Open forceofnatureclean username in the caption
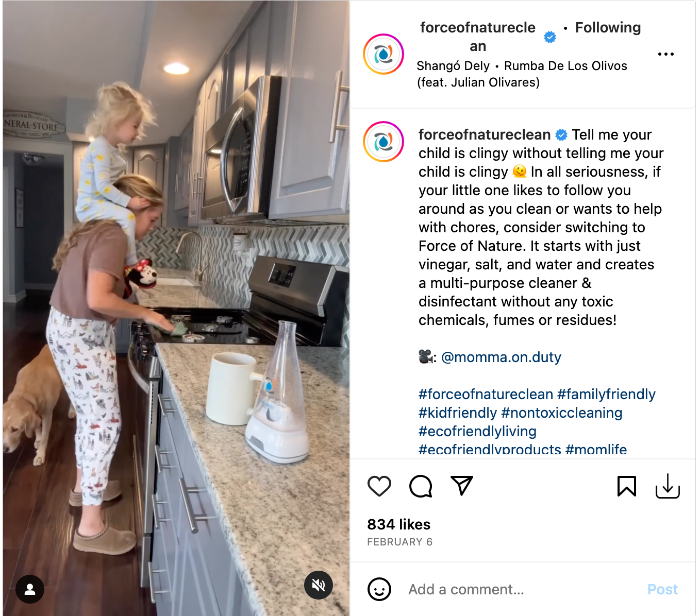The image size is (700, 616). click(x=485, y=135)
